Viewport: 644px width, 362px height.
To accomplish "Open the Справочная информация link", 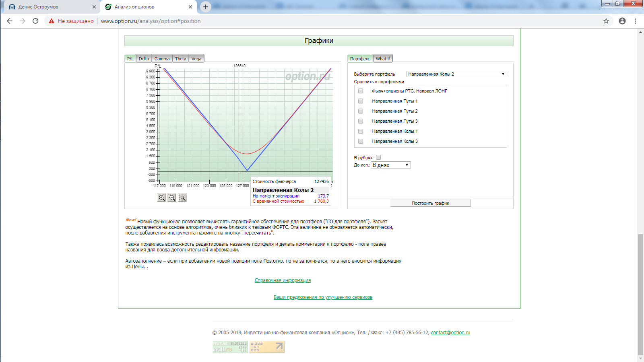I will (283, 280).
